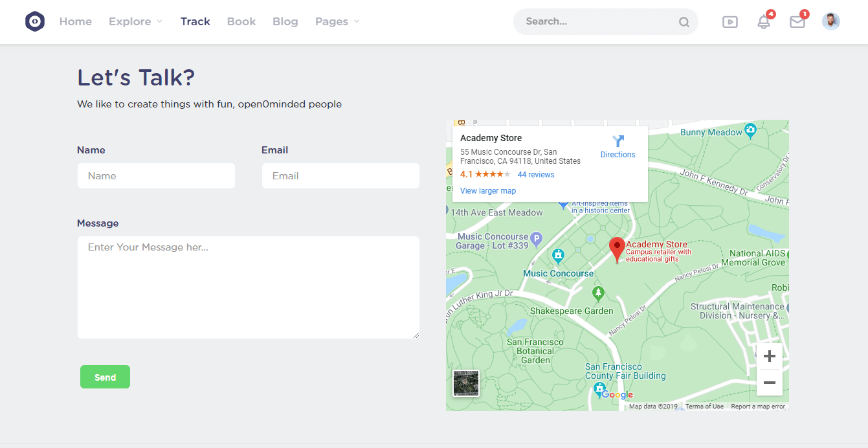
Task: Expand the Pages dropdown menu
Action: 337,21
